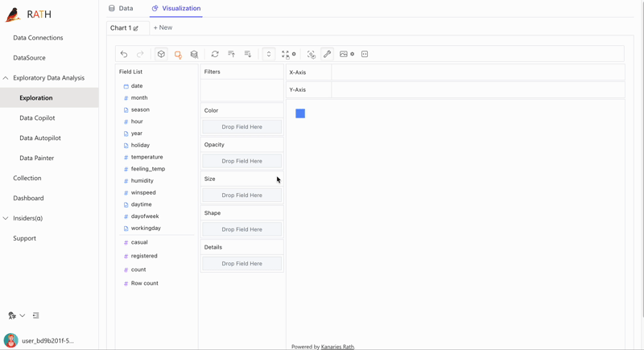Viewport: 644px width, 350px height.
Task: Open the language selector dropdown
Action: pos(16,315)
